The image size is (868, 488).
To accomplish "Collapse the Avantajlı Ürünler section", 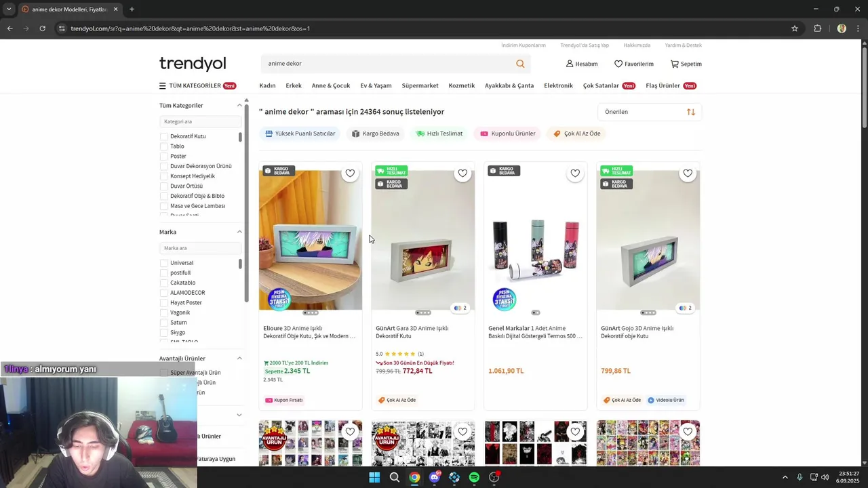I will coord(239,359).
